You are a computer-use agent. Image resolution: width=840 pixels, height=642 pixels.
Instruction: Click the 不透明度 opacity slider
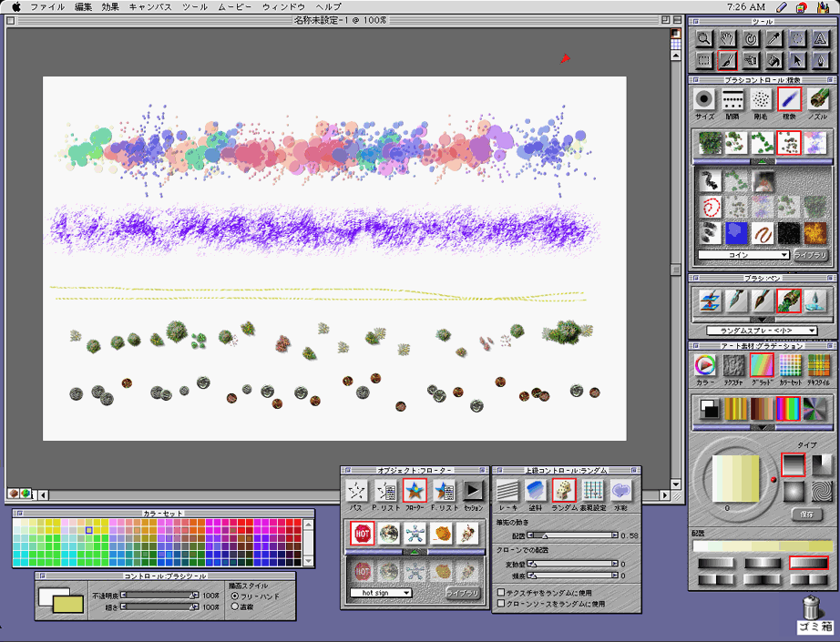coord(159,595)
